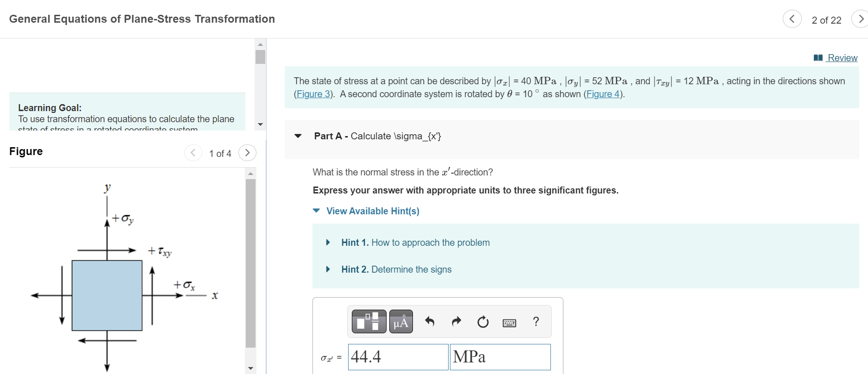Reset the answer using the circular reset icon
Image resolution: width=868 pixels, height=374 pixels.
point(482,321)
